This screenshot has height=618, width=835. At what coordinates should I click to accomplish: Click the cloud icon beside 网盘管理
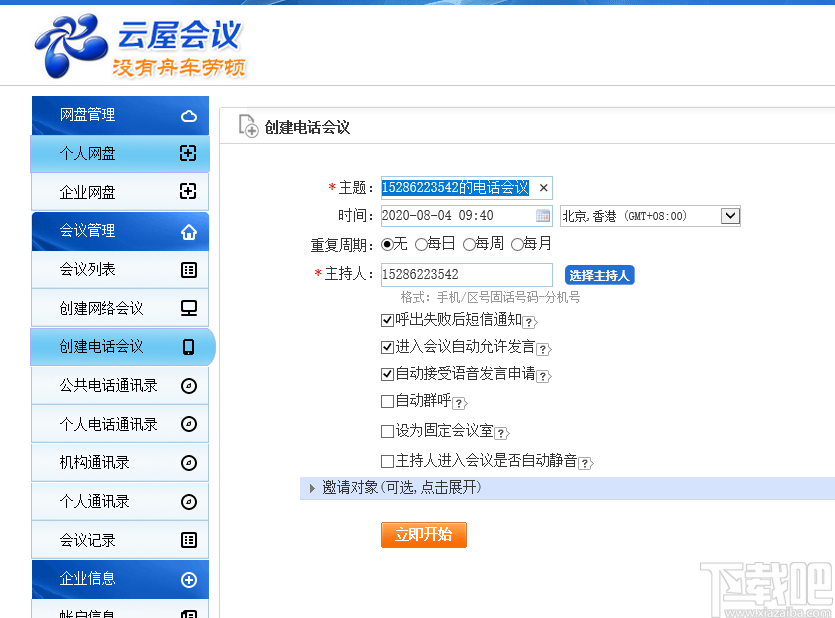point(189,116)
